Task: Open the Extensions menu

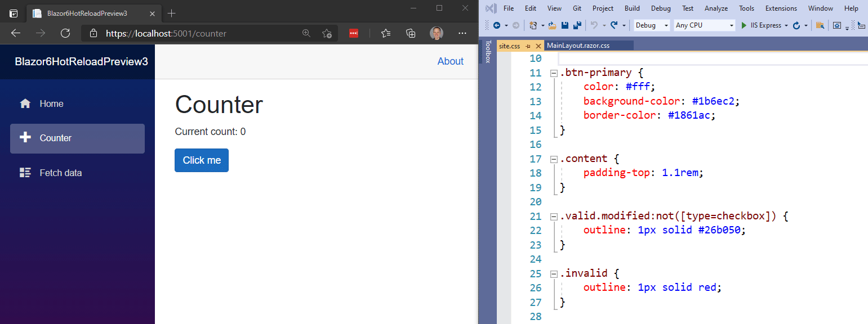Action: [781, 8]
